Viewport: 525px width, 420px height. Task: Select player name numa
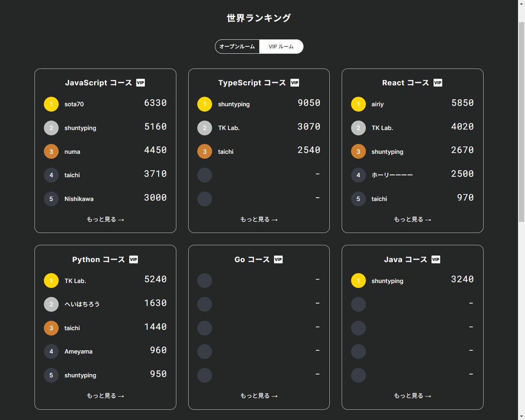point(72,152)
